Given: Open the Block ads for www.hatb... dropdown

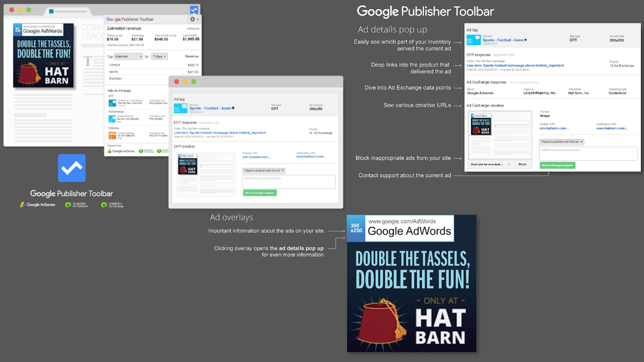Looking at the screenshot, I should (490, 164).
